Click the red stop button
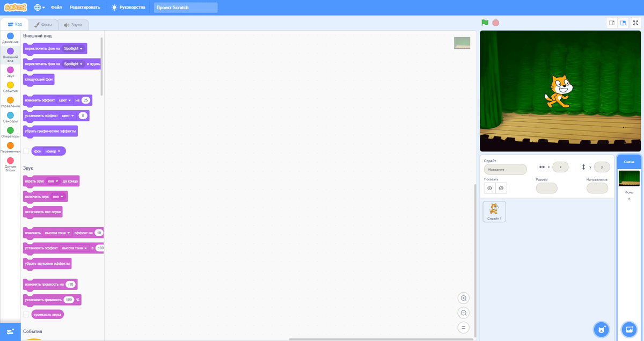 click(496, 23)
